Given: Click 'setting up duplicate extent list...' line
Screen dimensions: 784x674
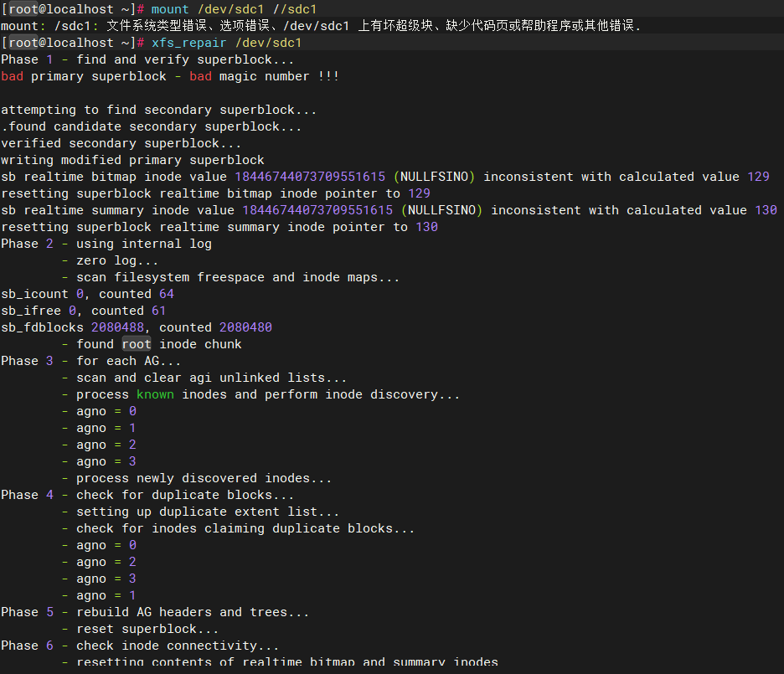Looking at the screenshot, I should (200, 511).
